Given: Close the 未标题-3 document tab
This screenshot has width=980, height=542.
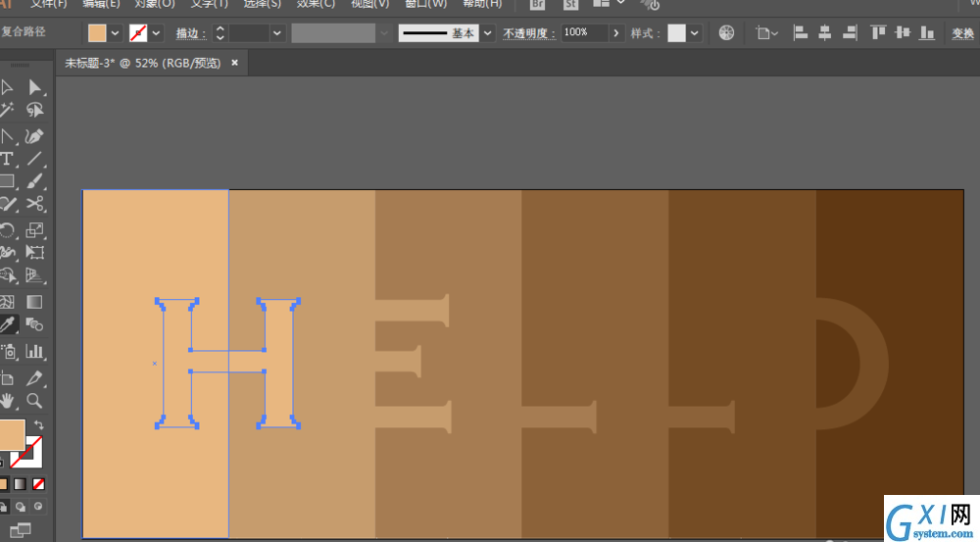Looking at the screenshot, I should [234, 63].
